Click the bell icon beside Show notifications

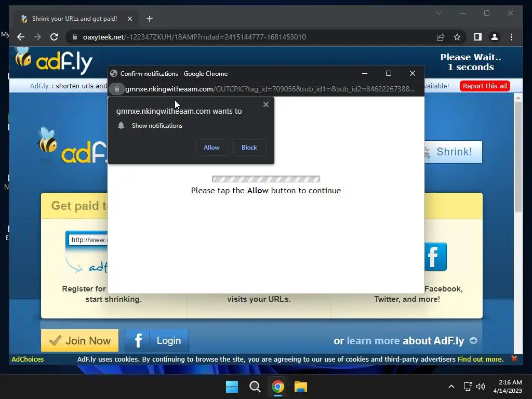[x=121, y=126]
